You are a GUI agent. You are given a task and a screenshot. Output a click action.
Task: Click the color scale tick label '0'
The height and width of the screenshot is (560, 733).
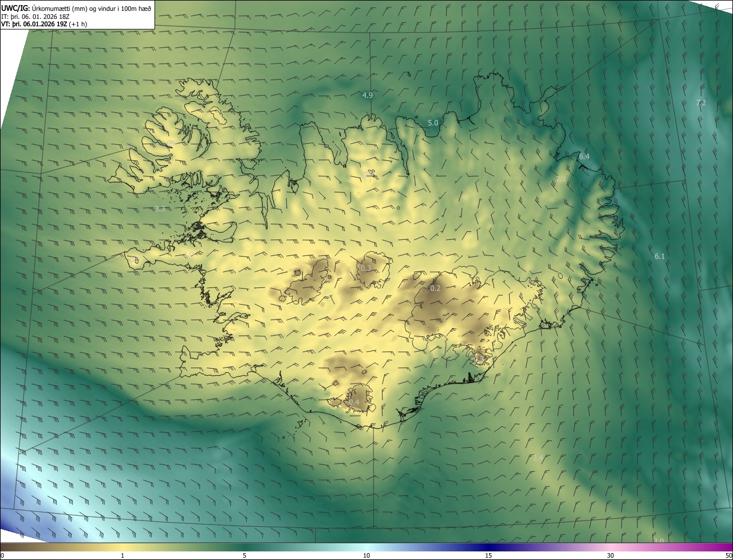pos(2,555)
